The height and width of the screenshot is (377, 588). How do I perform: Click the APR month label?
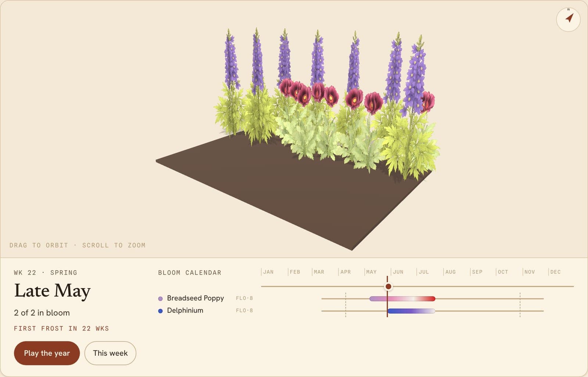[x=345, y=272]
